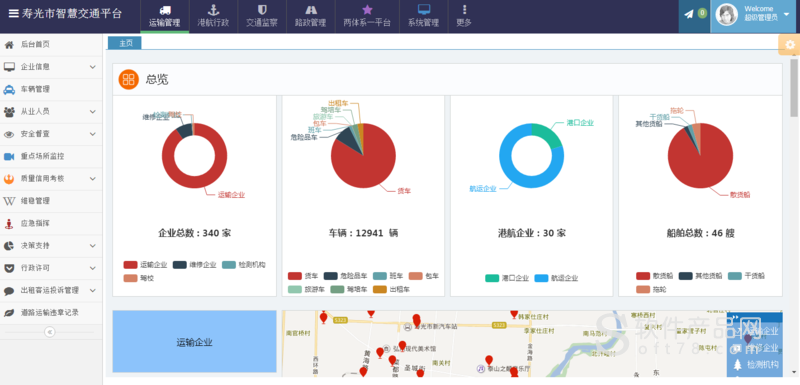Toggle 干货船 legend in ship chart
Viewport: 800px width, 385px height.
746,276
